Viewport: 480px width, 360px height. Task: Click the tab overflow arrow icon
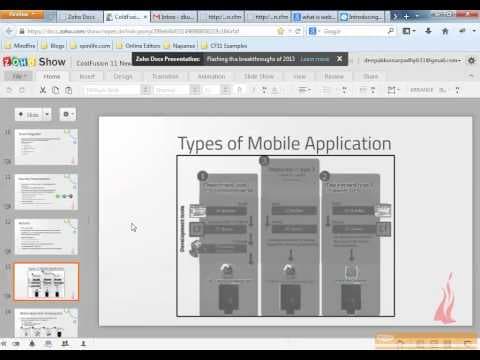[x=395, y=16]
